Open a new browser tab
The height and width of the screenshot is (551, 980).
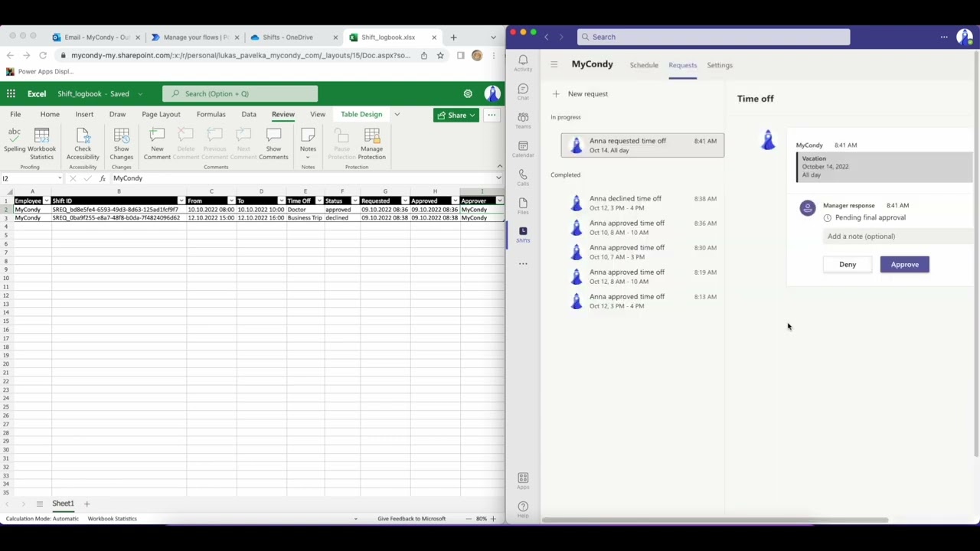click(x=453, y=37)
